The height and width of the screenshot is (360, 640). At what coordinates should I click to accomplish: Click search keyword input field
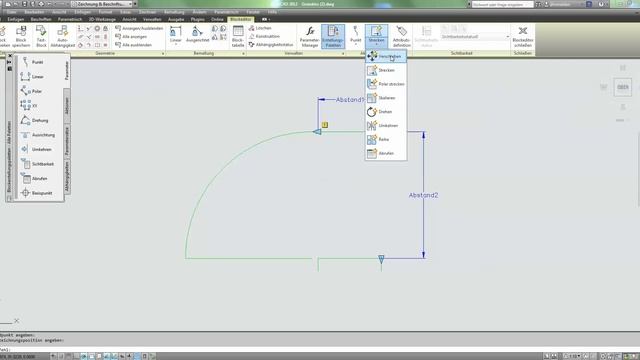click(502, 4)
